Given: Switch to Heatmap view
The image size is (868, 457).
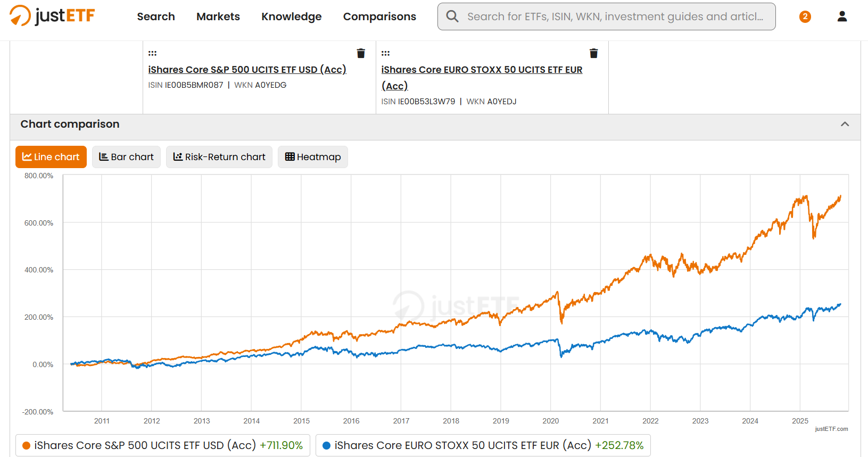Looking at the screenshot, I should coord(313,157).
